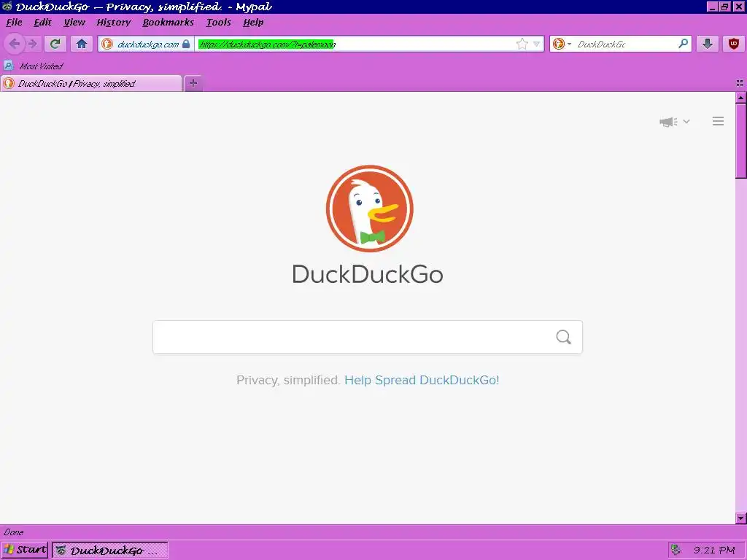Open the Downloads arrow button
The image size is (747, 560).
point(708,44)
